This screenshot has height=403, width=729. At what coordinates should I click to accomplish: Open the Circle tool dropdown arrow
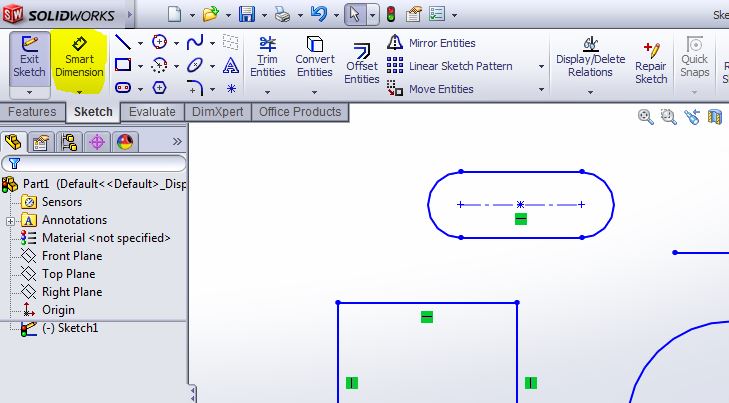(176, 43)
